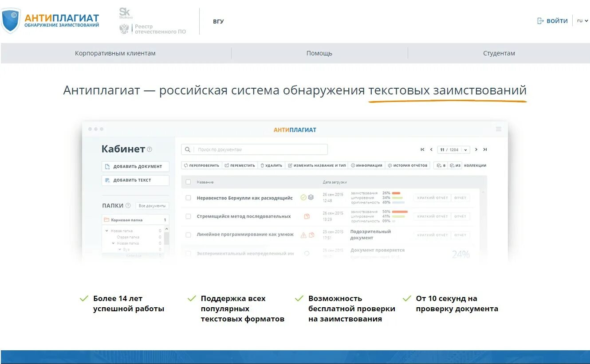The height and width of the screenshot is (364, 590).
Task: Open КРАТКИЙ ОТЧЁТ for Стремящийся метод
Action: (x=432, y=216)
